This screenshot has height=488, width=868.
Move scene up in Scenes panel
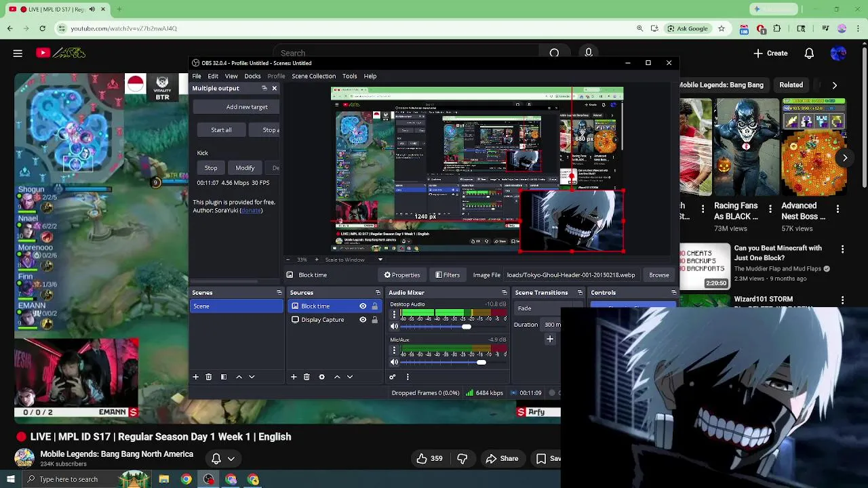point(239,377)
